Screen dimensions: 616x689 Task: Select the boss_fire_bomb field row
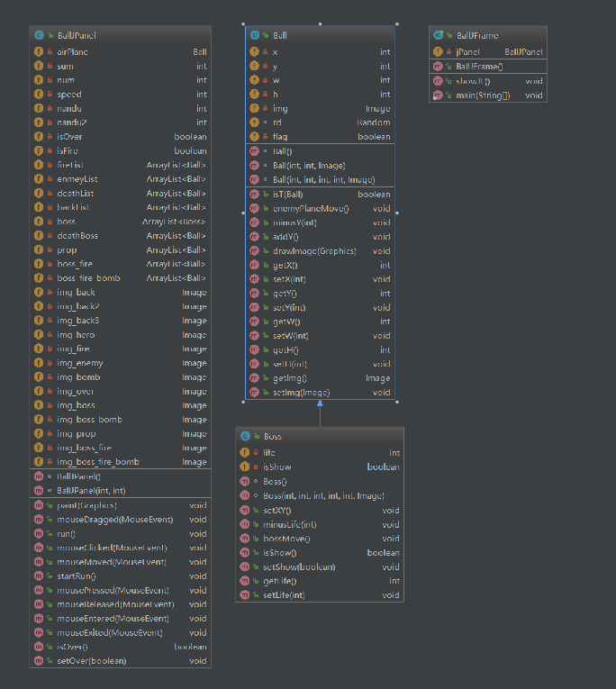pyautogui.click(x=120, y=278)
